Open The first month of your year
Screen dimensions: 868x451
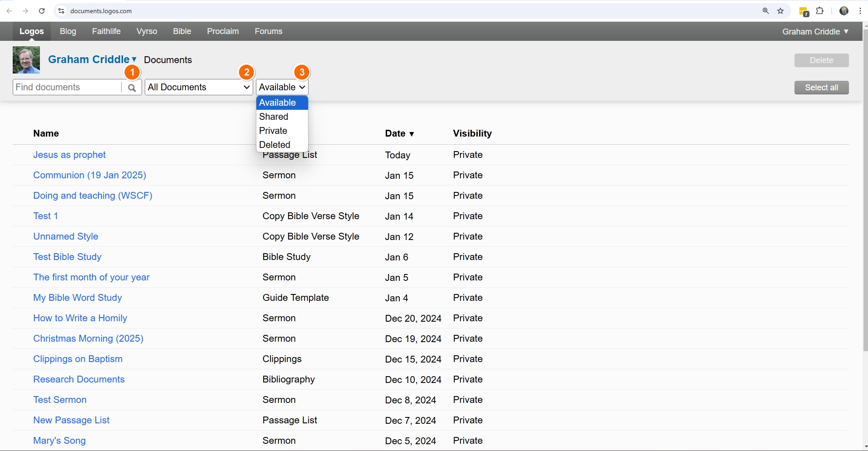click(x=91, y=277)
